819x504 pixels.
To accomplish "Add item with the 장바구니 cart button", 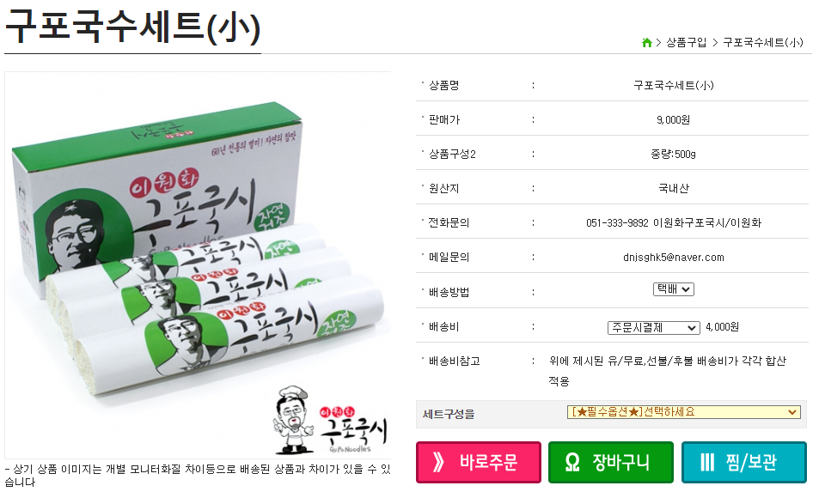I will click(610, 462).
